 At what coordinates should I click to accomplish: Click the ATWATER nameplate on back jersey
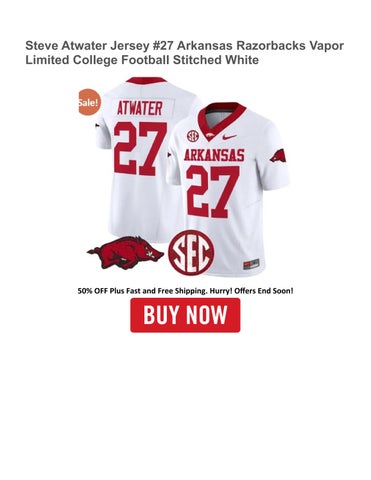tap(140, 109)
